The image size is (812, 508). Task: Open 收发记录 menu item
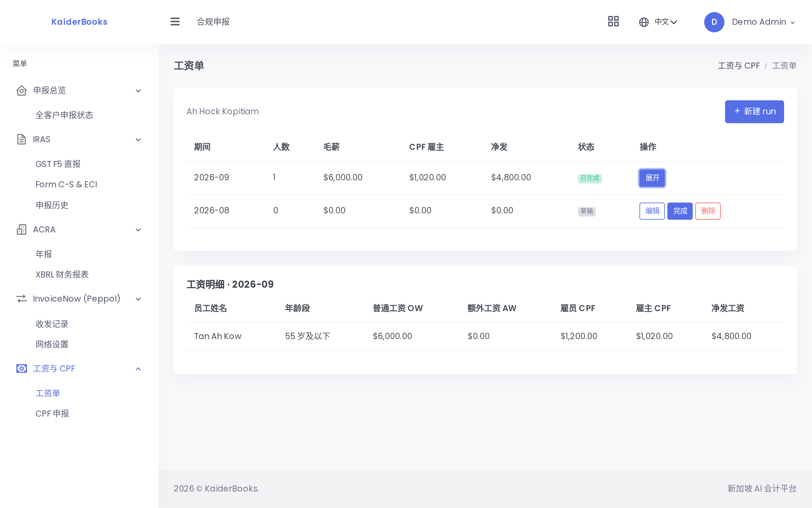52,324
